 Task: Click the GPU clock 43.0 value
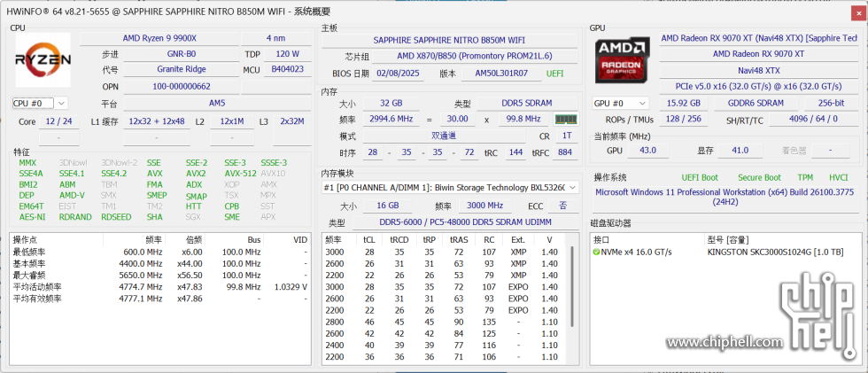(x=647, y=151)
